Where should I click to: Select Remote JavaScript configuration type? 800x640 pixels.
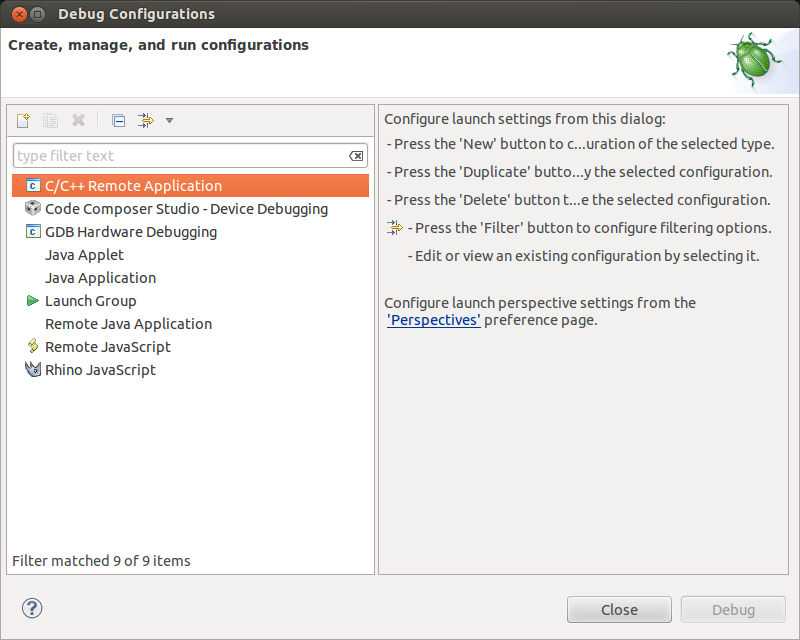coord(108,347)
